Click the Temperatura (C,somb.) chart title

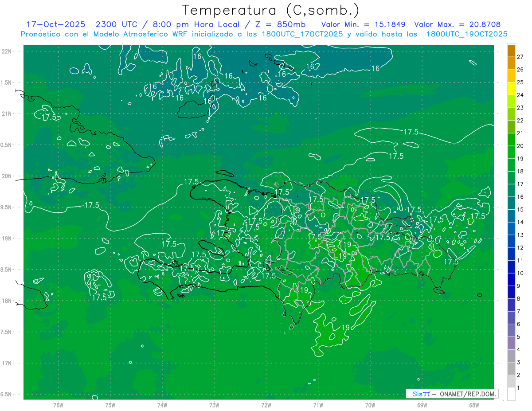271,10
